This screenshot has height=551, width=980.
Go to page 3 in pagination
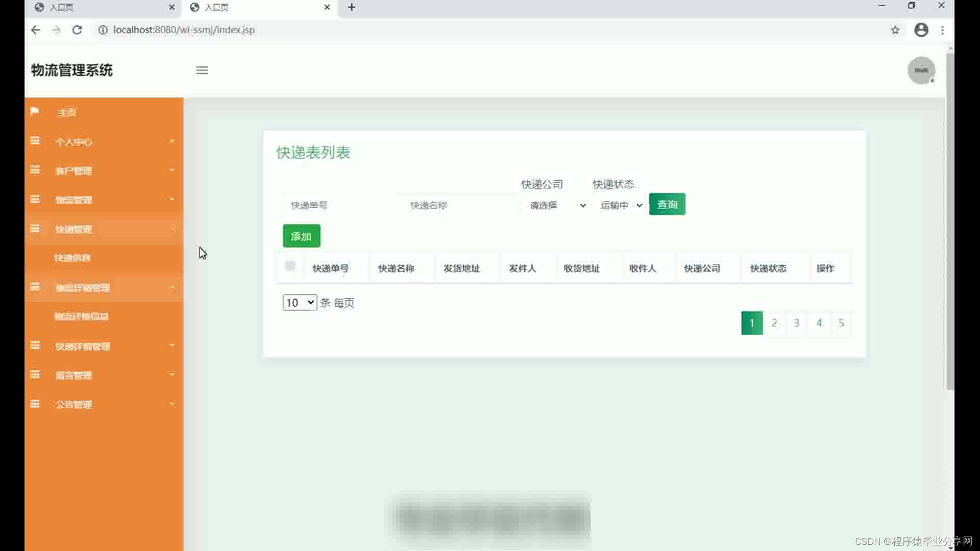tap(796, 323)
